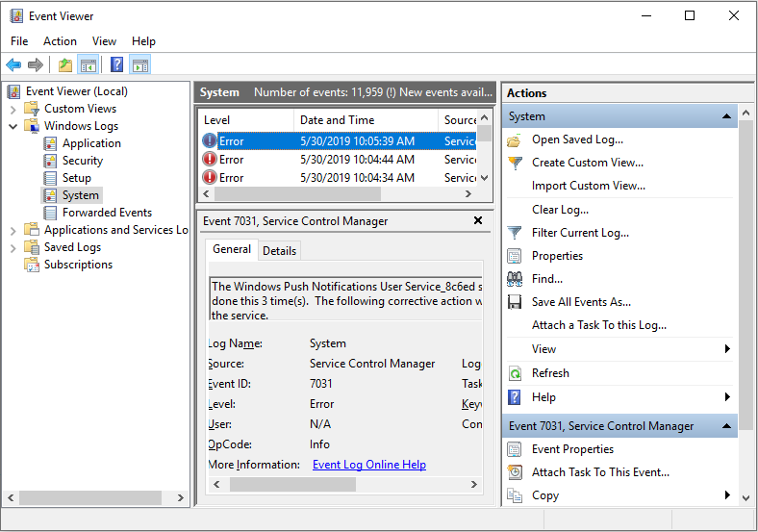Click the Attach Task To This Event icon

(x=515, y=472)
